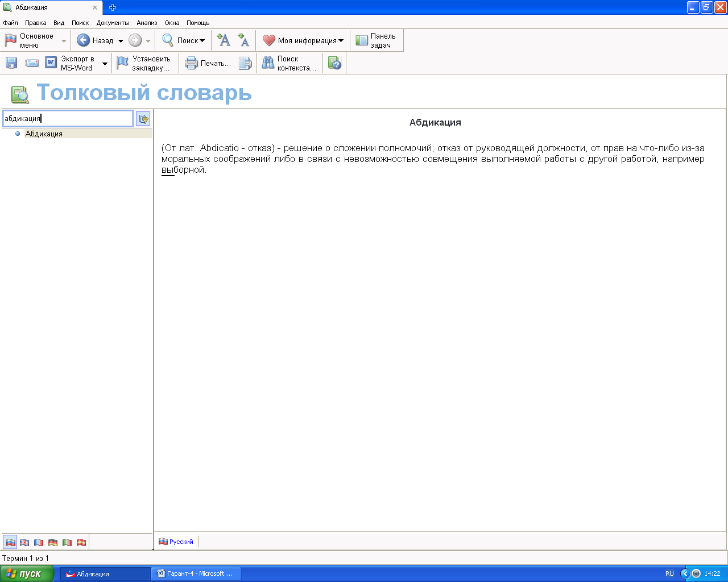728x582 pixels.
Task: Launch Поиск контекста binoculars tool
Action: point(289,63)
